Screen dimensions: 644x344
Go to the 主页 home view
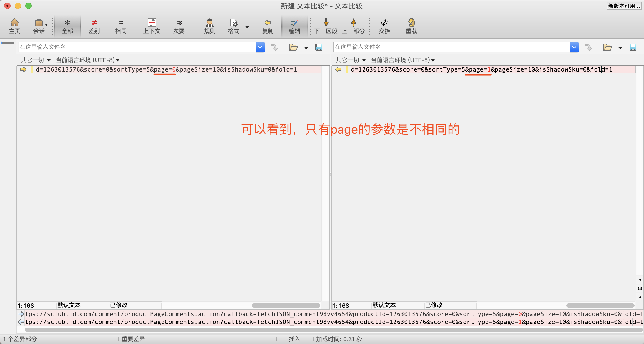(14, 26)
